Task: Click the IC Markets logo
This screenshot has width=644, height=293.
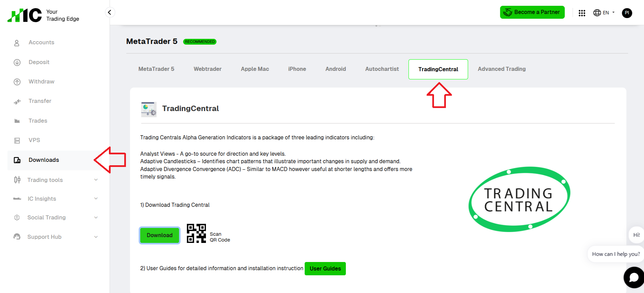Action: click(25, 15)
